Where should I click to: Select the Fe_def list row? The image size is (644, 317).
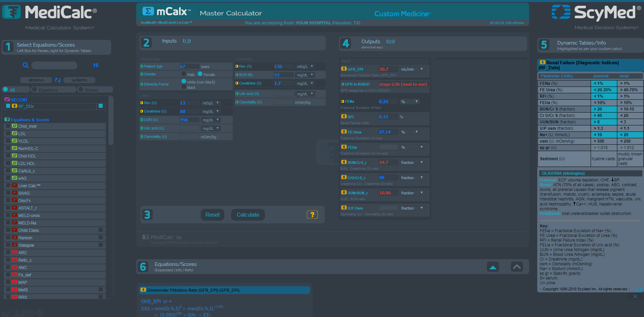[55, 275]
